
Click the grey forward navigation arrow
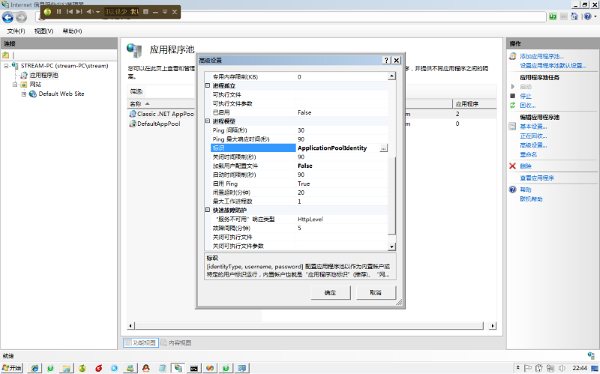coord(21,17)
